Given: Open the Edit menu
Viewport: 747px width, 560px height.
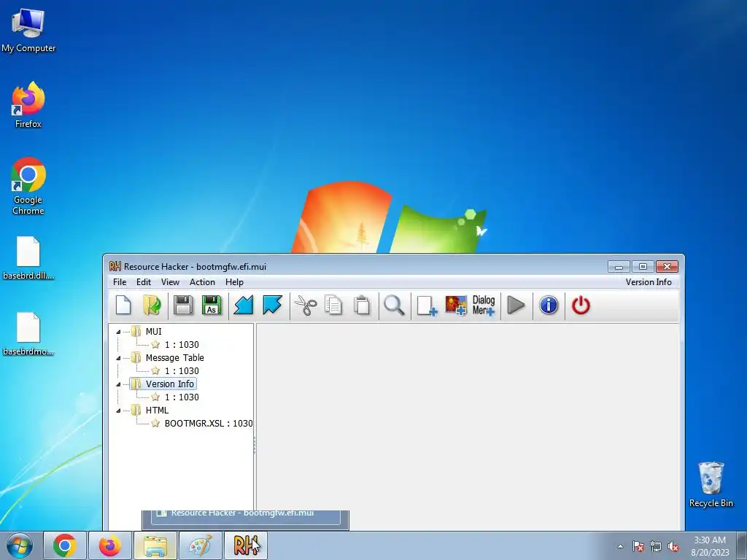Looking at the screenshot, I should [144, 282].
